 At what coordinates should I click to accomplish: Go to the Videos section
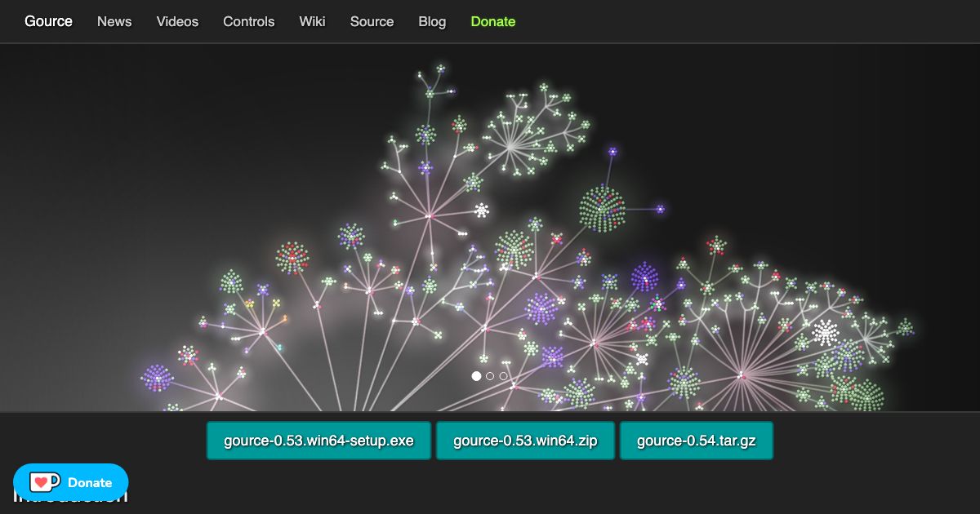point(177,21)
